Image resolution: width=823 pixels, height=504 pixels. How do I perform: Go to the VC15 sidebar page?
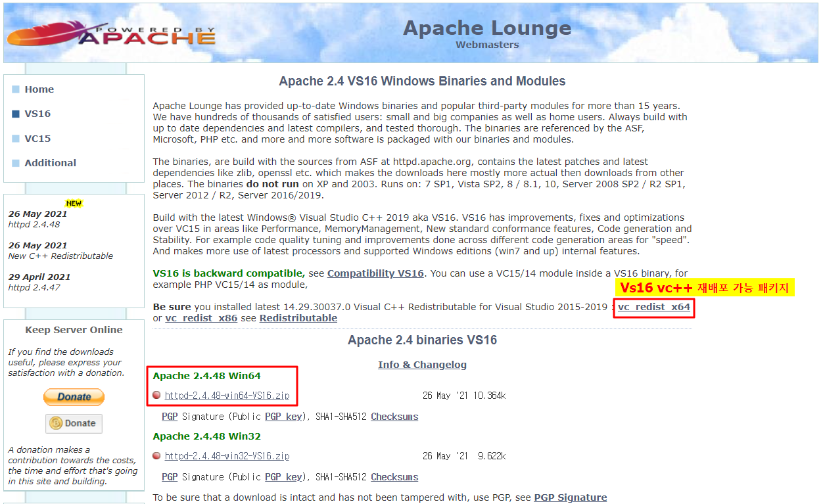click(x=37, y=139)
